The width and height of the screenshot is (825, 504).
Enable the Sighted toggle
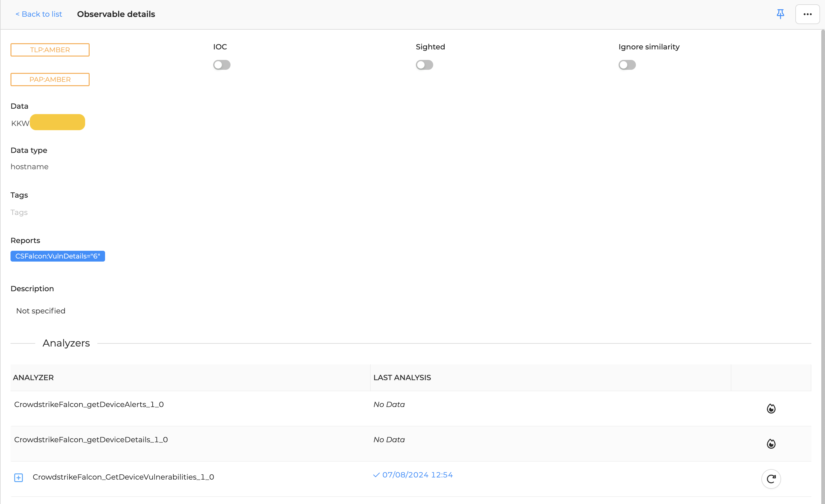click(x=424, y=65)
